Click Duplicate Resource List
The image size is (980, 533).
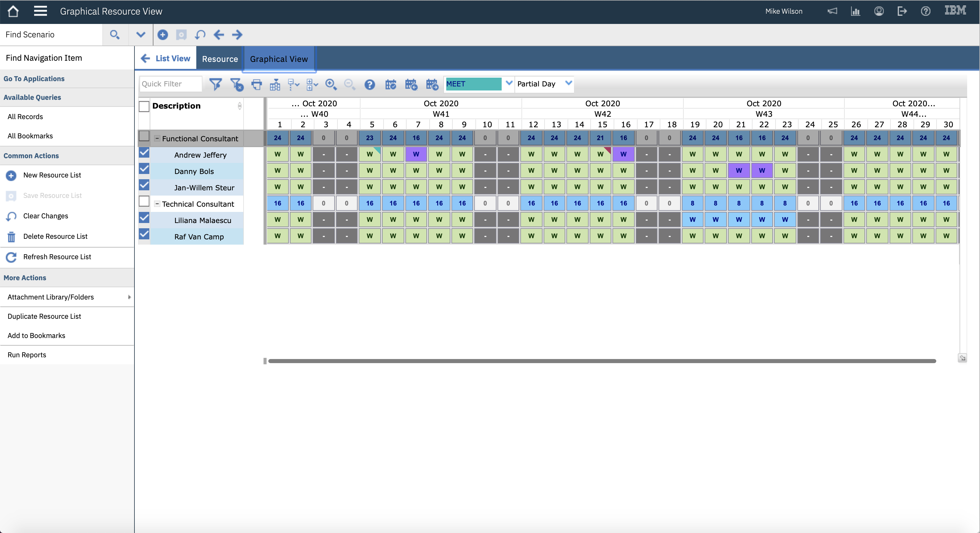tap(44, 316)
